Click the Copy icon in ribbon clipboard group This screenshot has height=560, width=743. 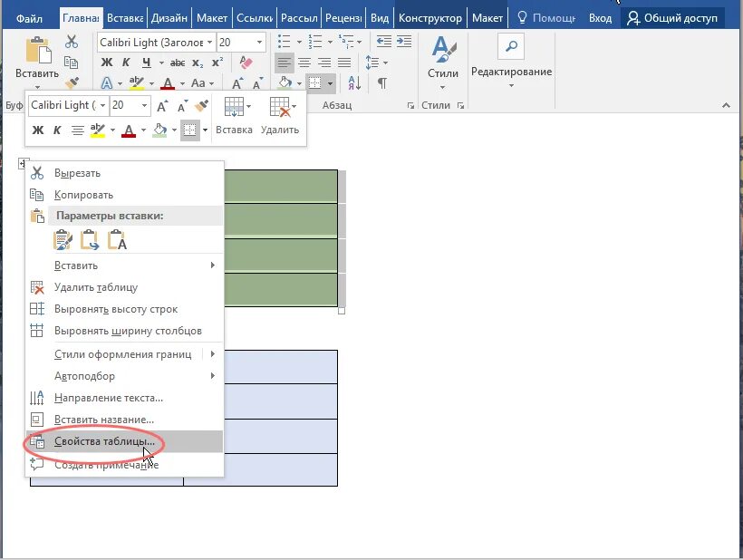click(x=71, y=63)
